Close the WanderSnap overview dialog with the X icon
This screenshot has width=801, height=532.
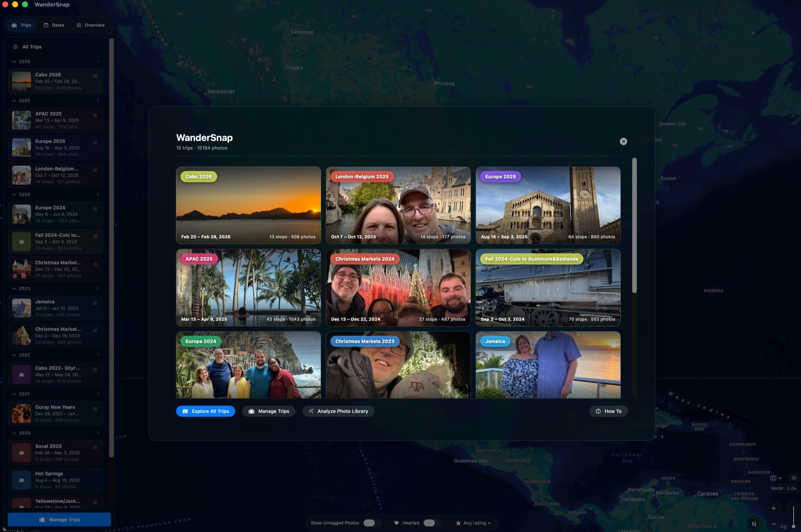tap(623, 141)
